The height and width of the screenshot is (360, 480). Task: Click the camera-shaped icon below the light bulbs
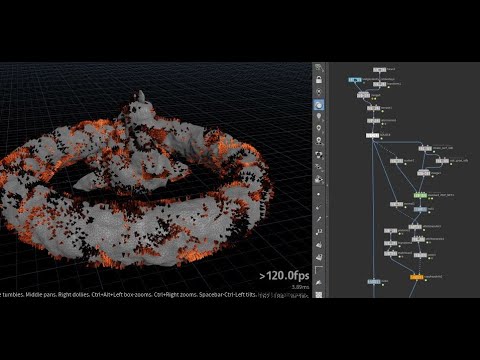click(319, 155)
